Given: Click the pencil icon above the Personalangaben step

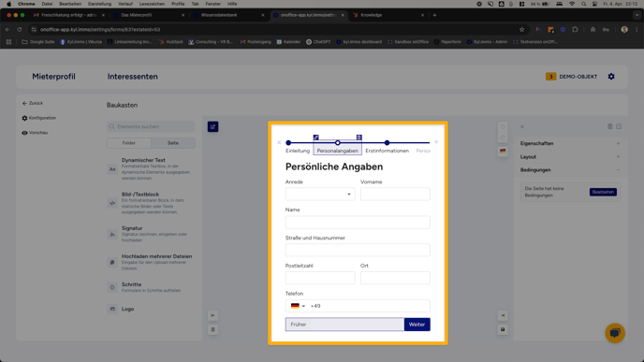Looking at the screenshot, I should pyautogui.click(x=315, y=138).
